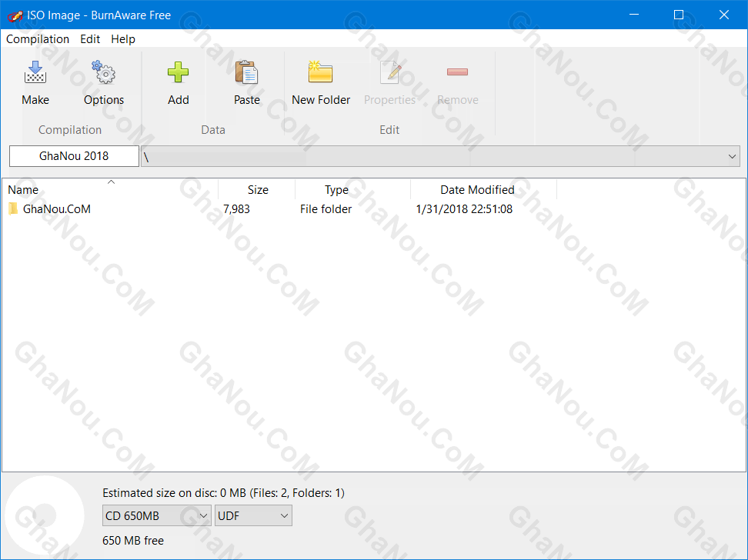Click the Properties toolbar icon
748x560 pixels.
click(389, 72)
